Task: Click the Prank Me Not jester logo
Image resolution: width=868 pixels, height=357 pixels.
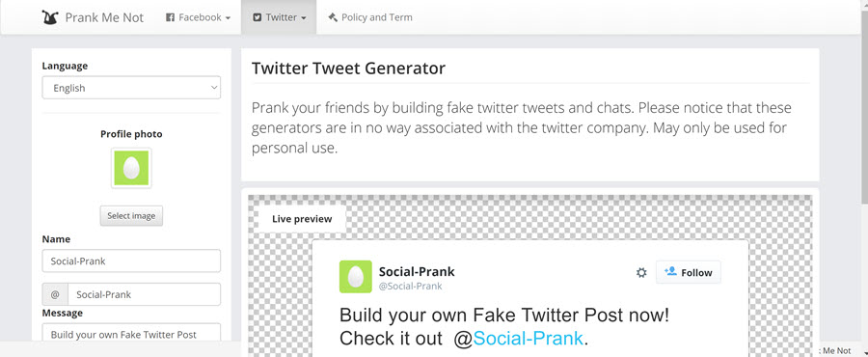Action: tap(50, 17)
